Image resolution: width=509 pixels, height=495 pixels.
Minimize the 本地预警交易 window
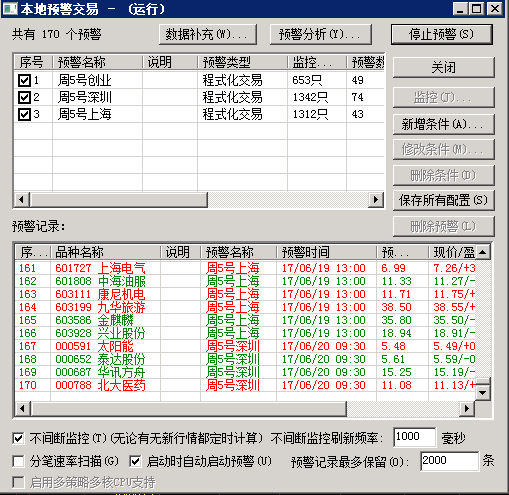coord(460,9)
